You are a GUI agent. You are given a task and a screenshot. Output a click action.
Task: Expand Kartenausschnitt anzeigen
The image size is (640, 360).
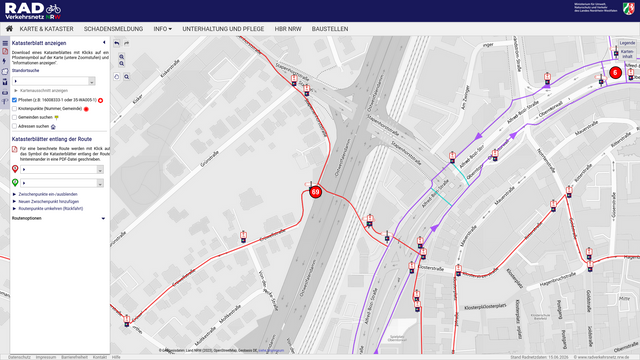coord(41,91)
